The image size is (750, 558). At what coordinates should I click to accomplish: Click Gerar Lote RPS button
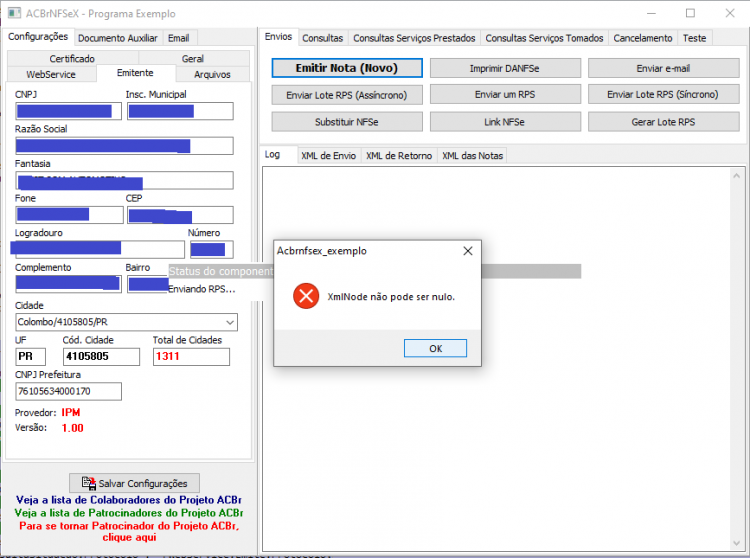[663, 122]
